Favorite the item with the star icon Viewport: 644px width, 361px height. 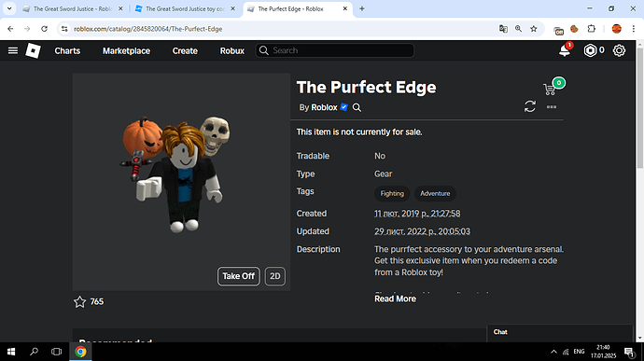pyautogui.click(x=79, y=302)
